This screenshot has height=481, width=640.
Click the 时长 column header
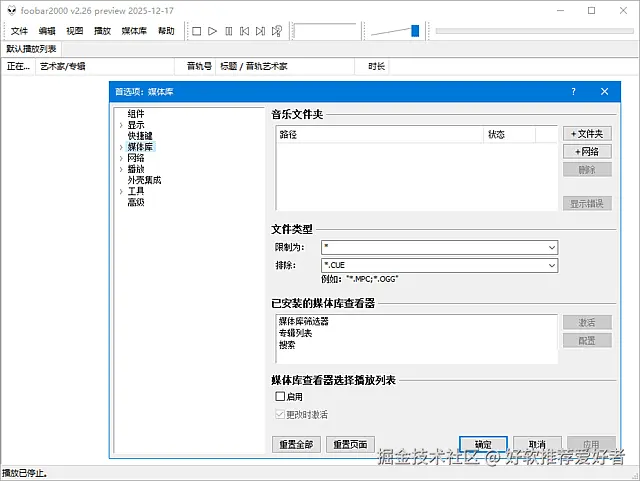click(x=372, y=66)
